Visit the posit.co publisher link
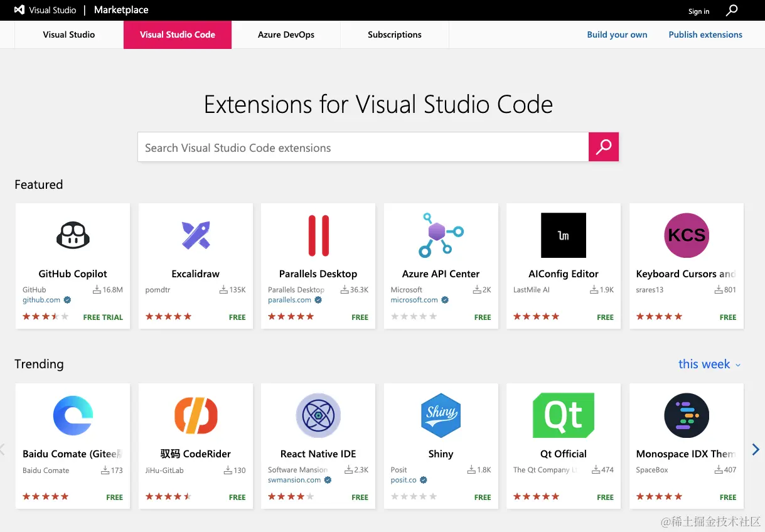The width and height of the screenshot is (765, 532). click(x=404, y=481)
